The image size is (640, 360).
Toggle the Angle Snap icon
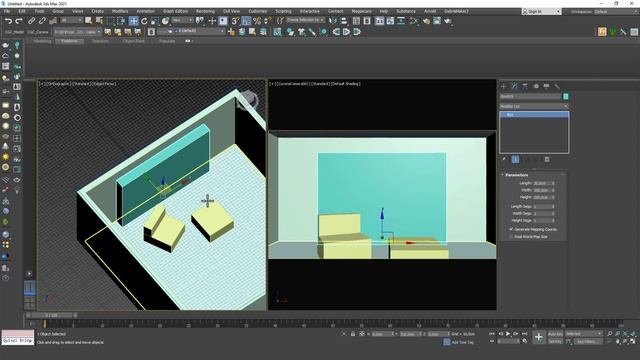click(246, 20)
